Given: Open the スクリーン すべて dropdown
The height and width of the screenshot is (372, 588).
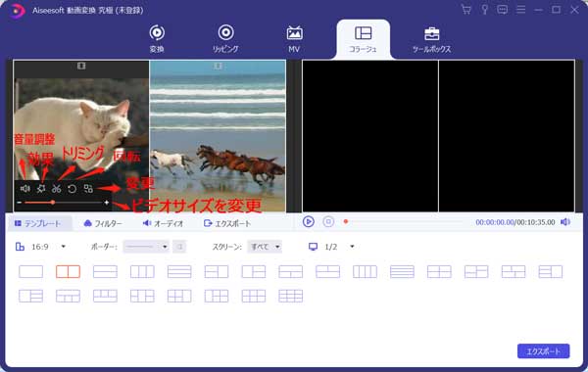Looking at the screenshot, I should (x=265, y=247).
